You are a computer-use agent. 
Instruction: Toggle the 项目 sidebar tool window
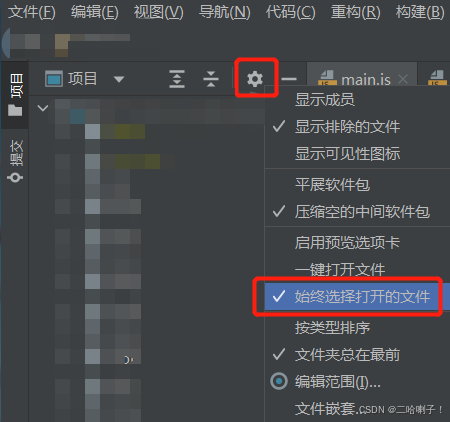pos(15,95)
